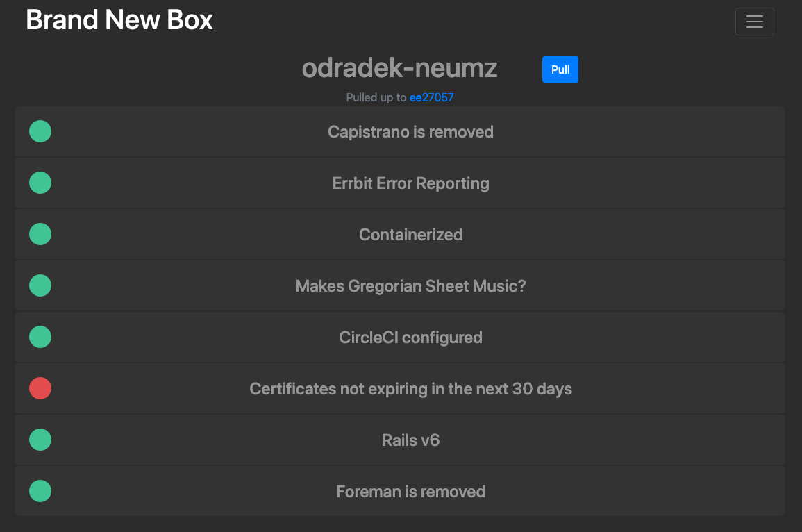Click the odradek-neumz project heading
802x532 pixels.
399,68
